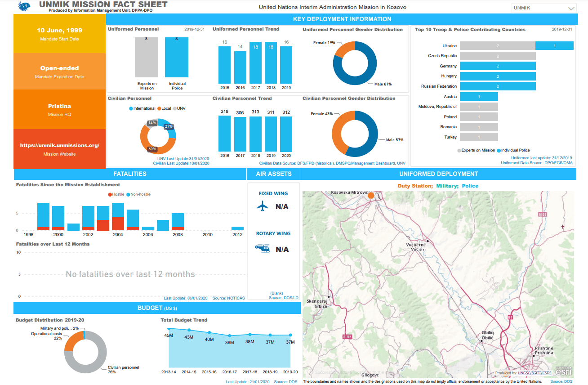Open the unmik.unmissions.org mission website tile
Screen dimensions: 588x385
(x=60, y=149)
